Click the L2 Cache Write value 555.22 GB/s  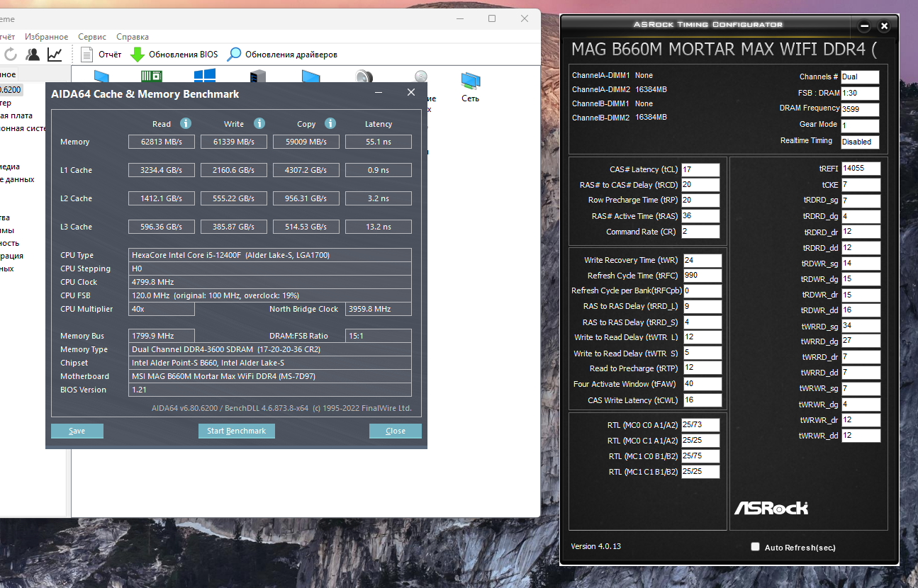coord(234,198)
